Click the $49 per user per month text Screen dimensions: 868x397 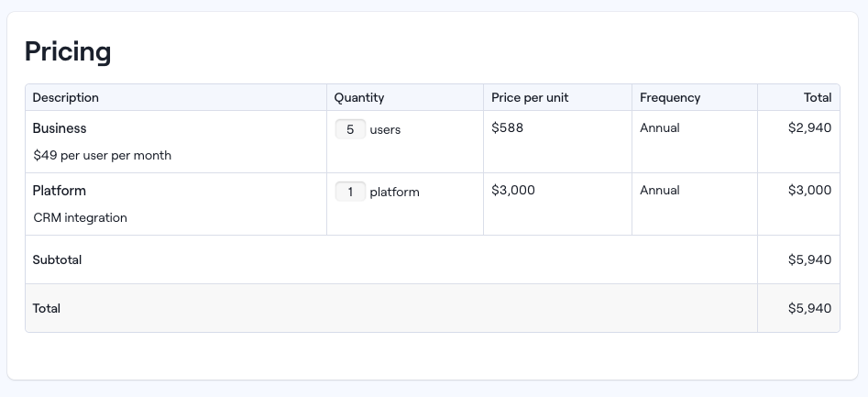(102, 155)
